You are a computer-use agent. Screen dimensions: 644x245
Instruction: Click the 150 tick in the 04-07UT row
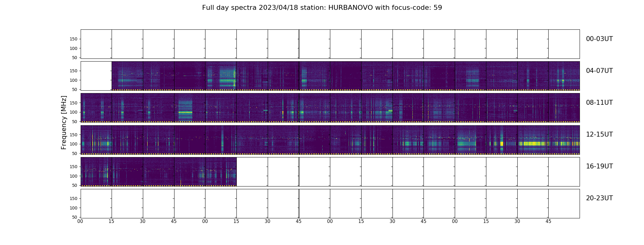74,71
